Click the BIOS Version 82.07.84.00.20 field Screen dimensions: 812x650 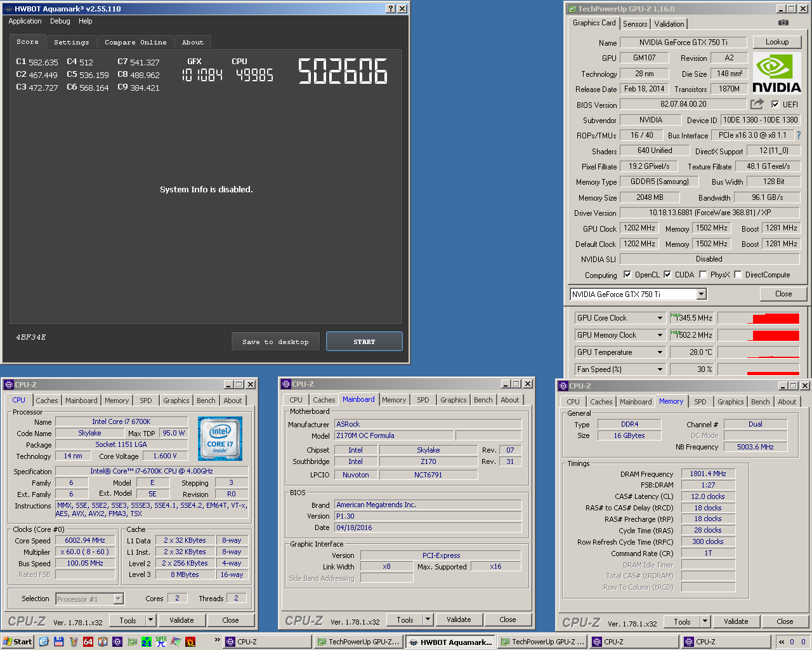[683, 104]
